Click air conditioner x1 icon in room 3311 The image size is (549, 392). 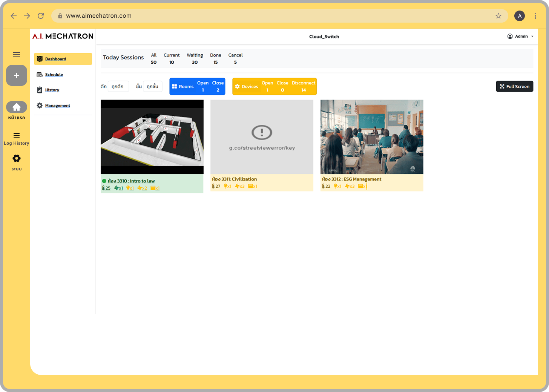[x=253, y=186]
